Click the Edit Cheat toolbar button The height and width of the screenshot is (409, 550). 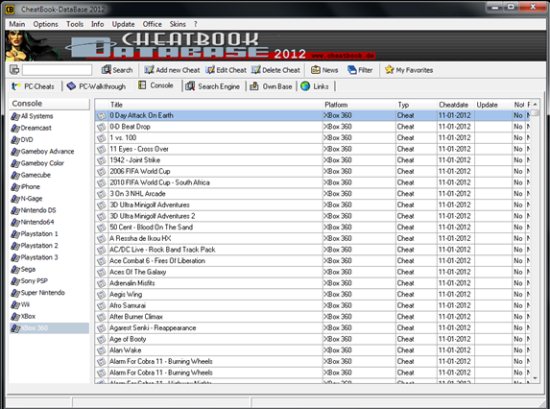[226, 70]
